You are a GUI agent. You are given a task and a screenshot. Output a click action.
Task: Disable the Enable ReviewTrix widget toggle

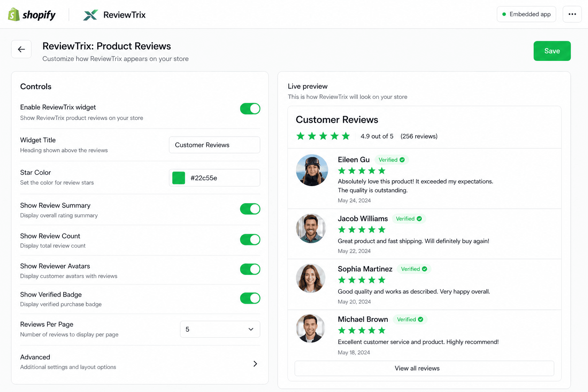pos(250,109)
